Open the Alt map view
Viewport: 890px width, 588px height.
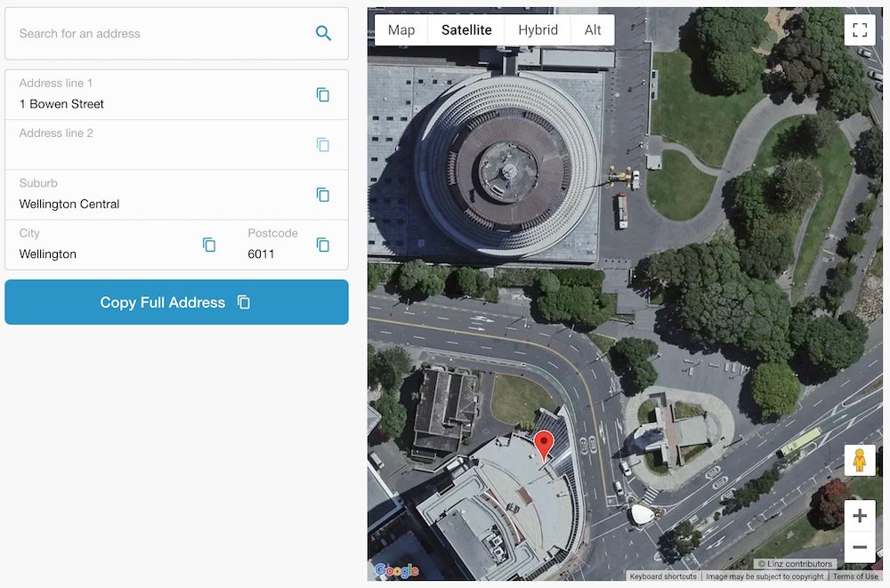tap(593, 29)
